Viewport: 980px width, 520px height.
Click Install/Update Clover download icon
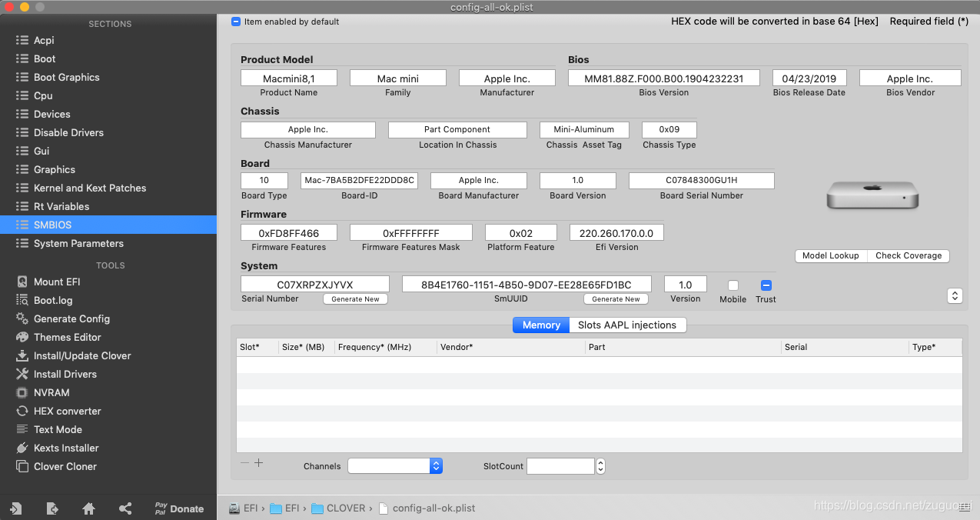click(x=22, y=355)
